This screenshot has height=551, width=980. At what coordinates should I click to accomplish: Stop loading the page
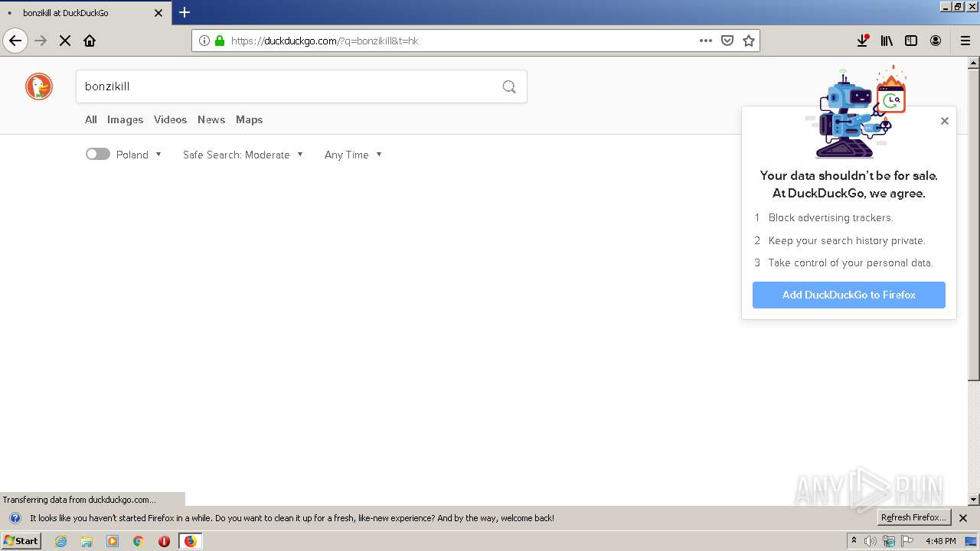pos(65,41)
